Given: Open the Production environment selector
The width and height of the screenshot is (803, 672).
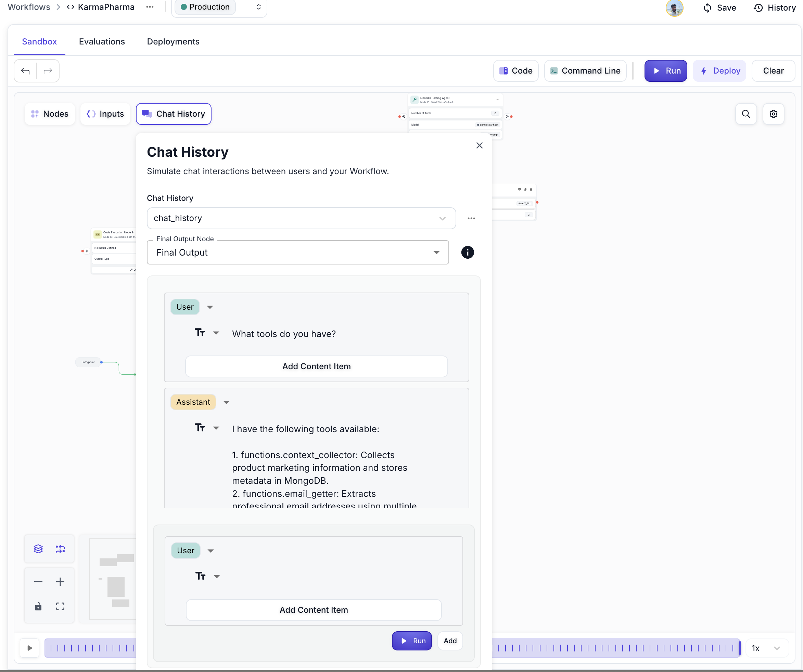Looking at the screenshot, I should point(219,7).
